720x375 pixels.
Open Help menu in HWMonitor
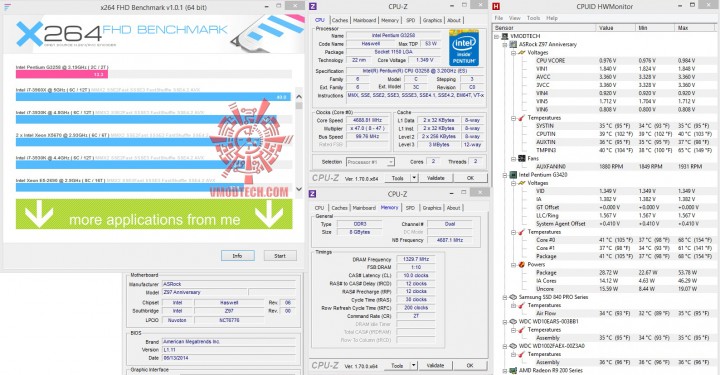point(552,18)
